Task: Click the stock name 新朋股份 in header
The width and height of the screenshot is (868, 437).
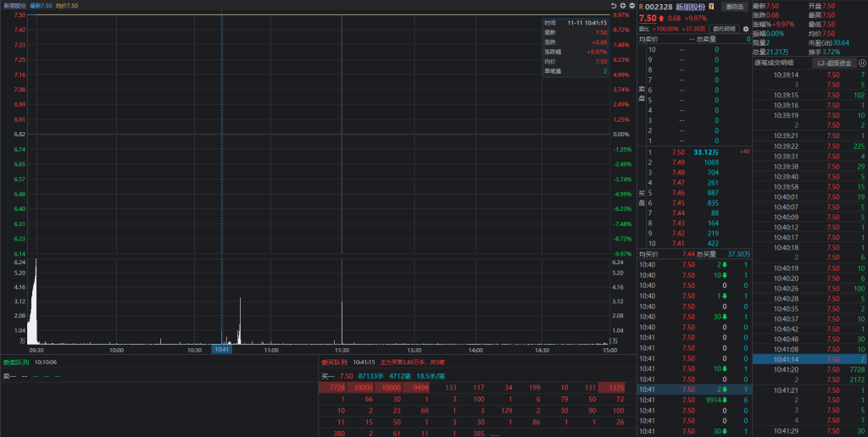Action: (690, 7)
